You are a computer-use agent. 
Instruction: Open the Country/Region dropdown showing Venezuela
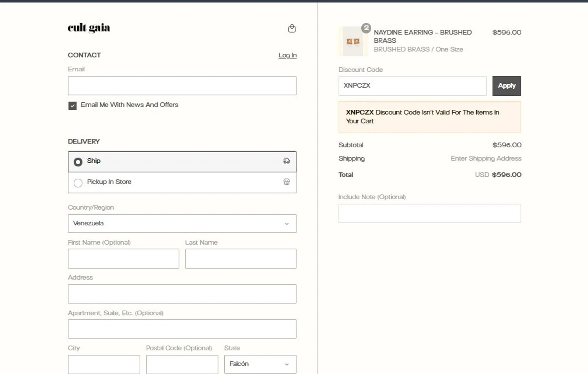[182, 223]
